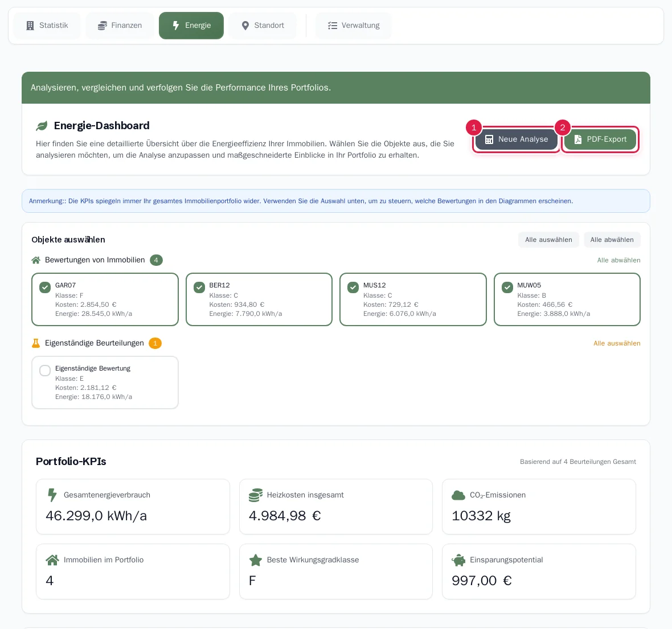The width and height of the screenshot is (672, 629).
Task: Uncheck the MUS12 property checkbox
Action: 353,287
